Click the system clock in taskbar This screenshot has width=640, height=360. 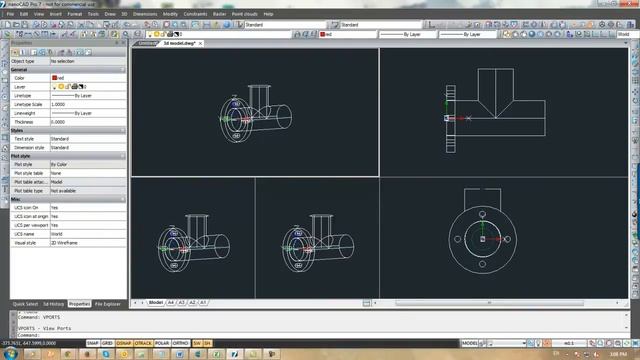(618, 354)
